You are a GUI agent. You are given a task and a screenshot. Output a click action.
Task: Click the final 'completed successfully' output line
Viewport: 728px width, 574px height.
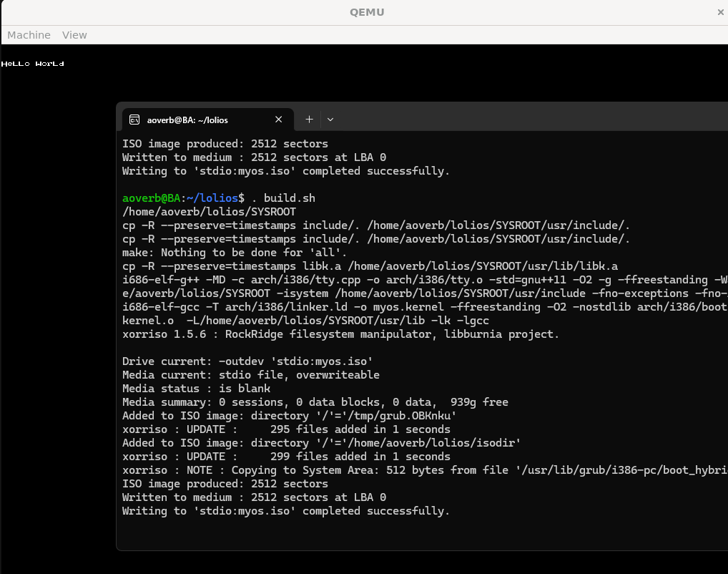286,511
